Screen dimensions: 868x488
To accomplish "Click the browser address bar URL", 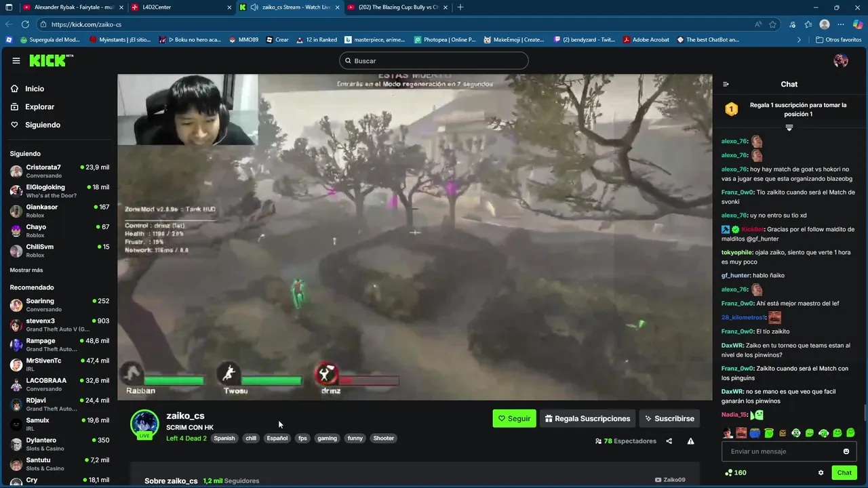I will click(86, 24).
